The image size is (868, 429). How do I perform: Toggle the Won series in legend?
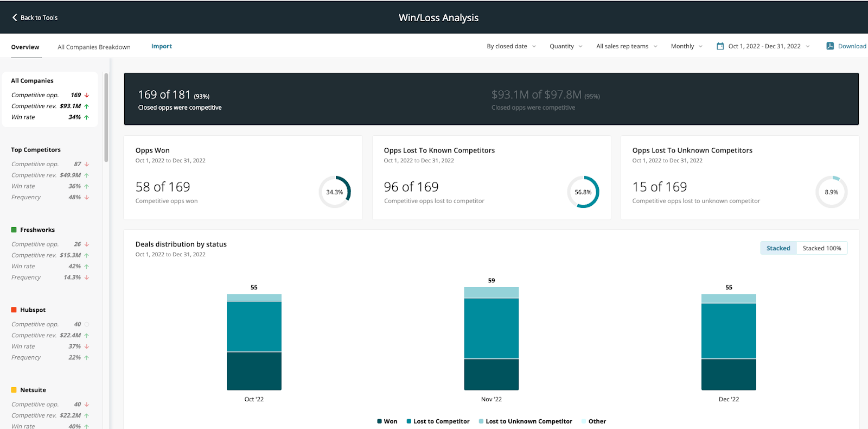coord(387,421)
